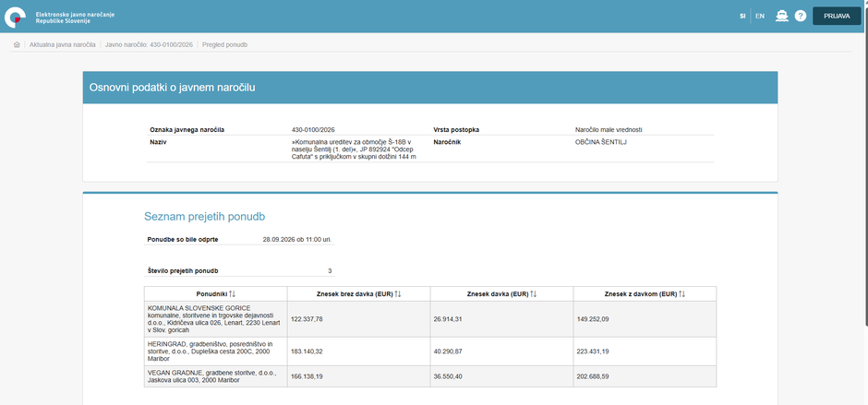Select tax amount 36.550,40
Viewport: 868px width, 405px height.
point(448,376)
